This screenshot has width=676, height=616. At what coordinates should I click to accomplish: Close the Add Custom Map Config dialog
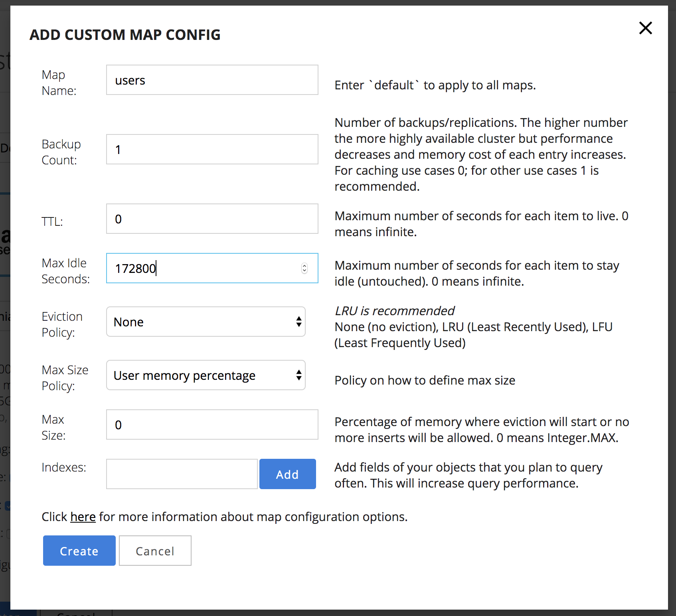645,28
